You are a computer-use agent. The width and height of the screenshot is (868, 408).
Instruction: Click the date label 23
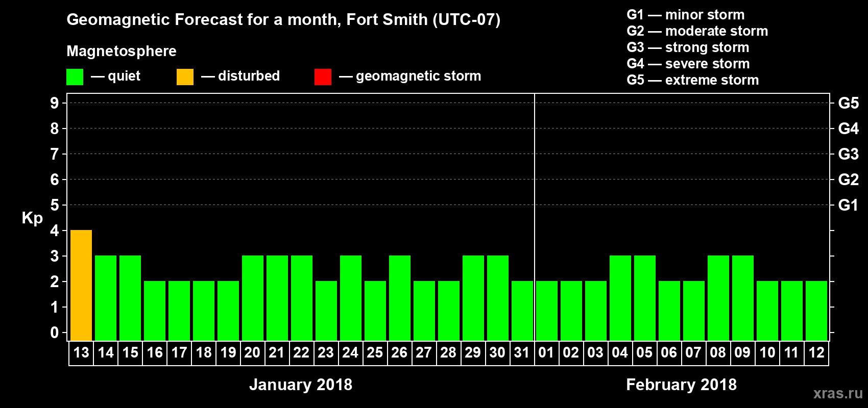click(x=326, y=353)
